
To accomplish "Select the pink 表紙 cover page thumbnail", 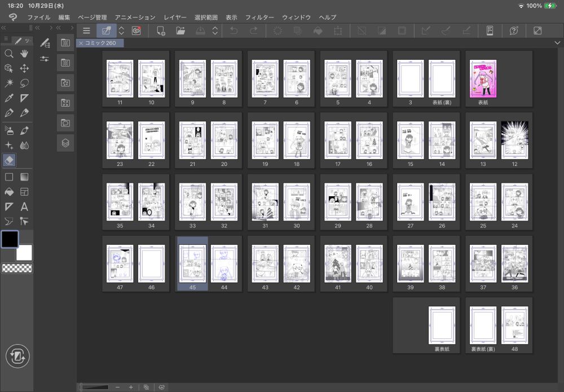I will (x=483, y=79).
